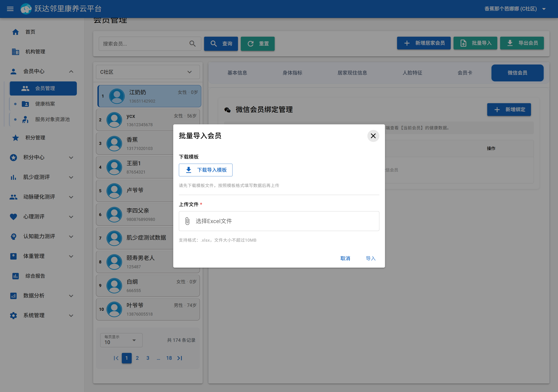Click the 批量导入 button

[475, 43]
